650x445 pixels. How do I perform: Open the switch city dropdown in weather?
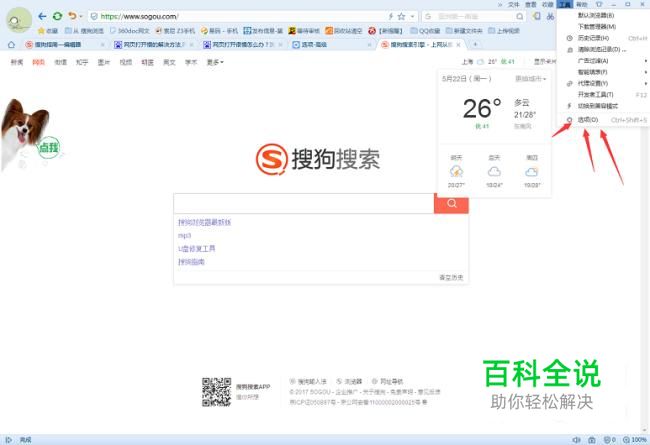[x=530, y=79]
